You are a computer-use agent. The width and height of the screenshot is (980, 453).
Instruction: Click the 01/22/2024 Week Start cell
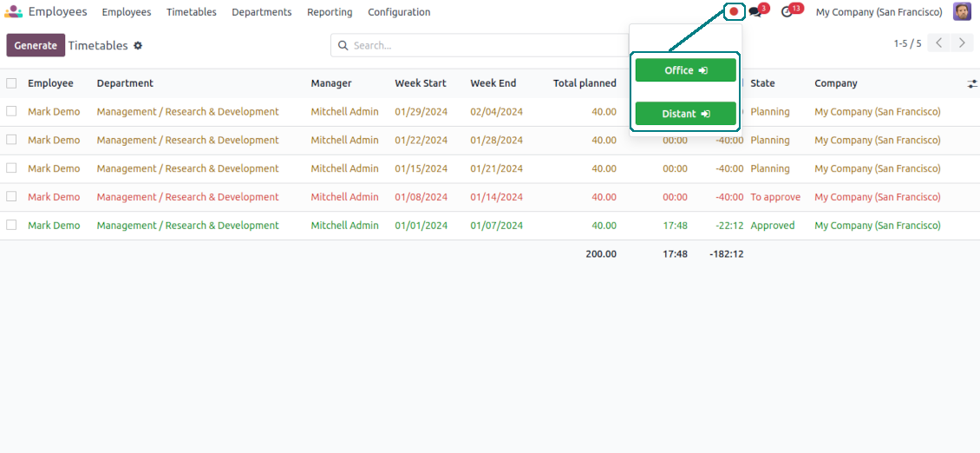[421, 141]
